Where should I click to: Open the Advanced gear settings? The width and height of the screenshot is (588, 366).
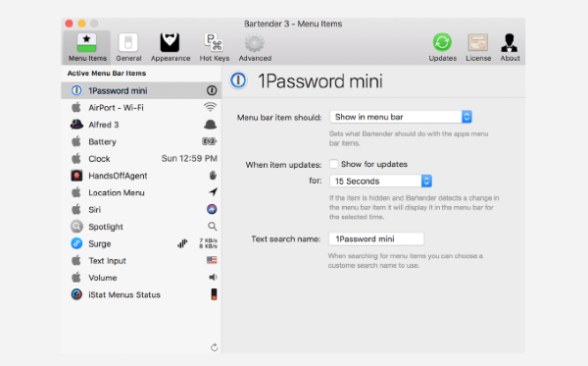pos(255,47)
